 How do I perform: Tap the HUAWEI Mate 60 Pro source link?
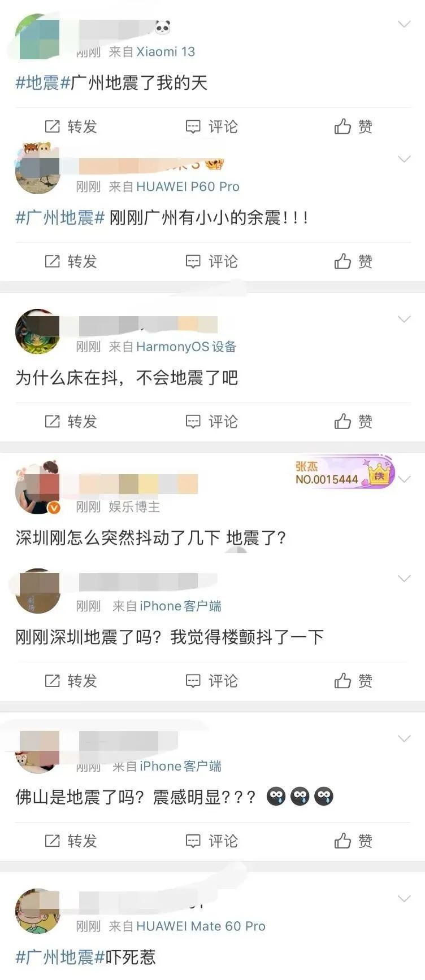coord(201,926)
